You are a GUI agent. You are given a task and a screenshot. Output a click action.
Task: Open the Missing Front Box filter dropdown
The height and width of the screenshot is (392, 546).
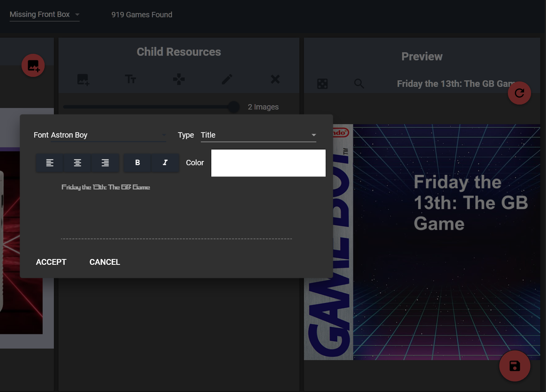pyautogui.click(x=45, y=15)
